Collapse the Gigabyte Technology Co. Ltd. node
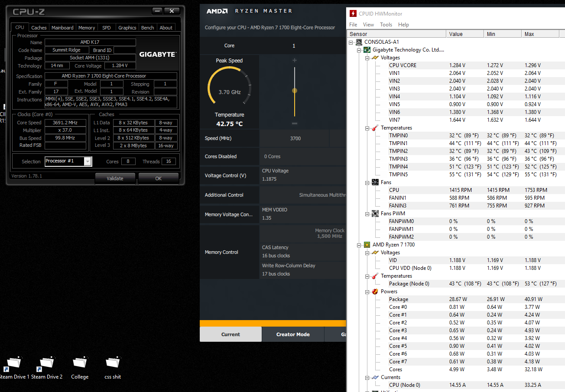This screenshot has height=392, width=565. (x=359, y=50)
